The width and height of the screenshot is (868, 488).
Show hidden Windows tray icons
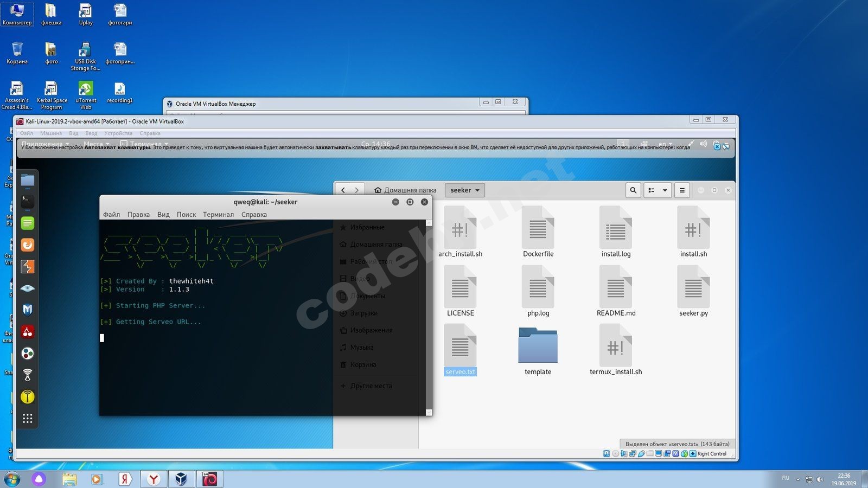(798, 479)
